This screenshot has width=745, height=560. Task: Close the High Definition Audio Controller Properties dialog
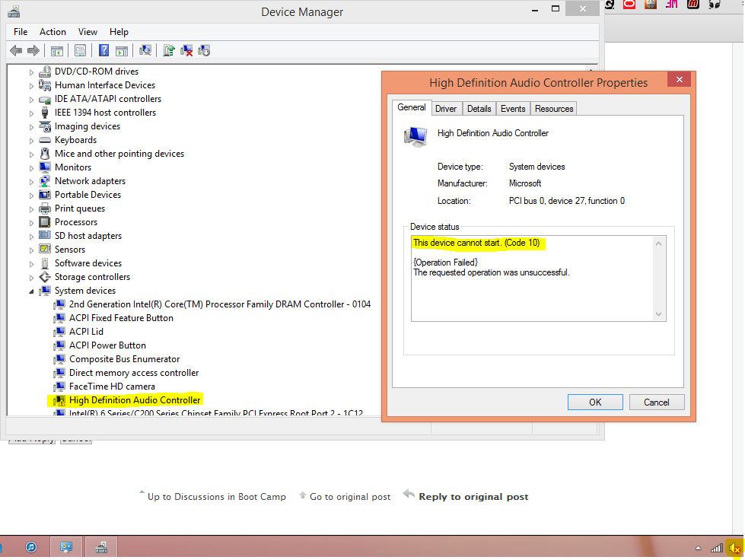pos(679,79)
